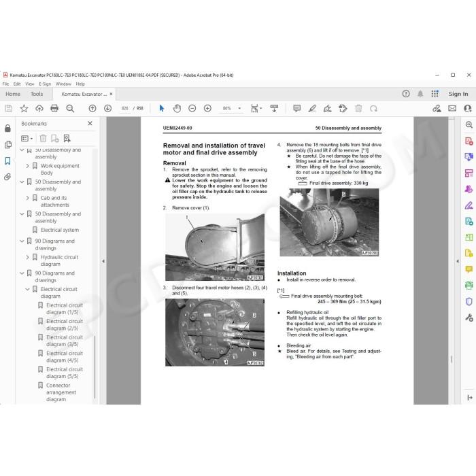The image size is (476, 476).
Task: Collapse the first 90 Diagrams and drawings bookmark
Action: pyautogui.click(x=22, y=241)
